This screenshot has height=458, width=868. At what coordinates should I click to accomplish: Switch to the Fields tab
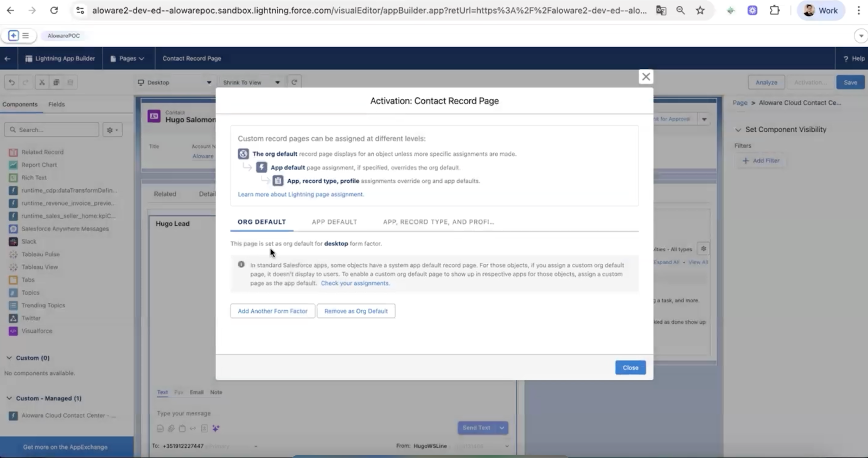pos(56,104)
